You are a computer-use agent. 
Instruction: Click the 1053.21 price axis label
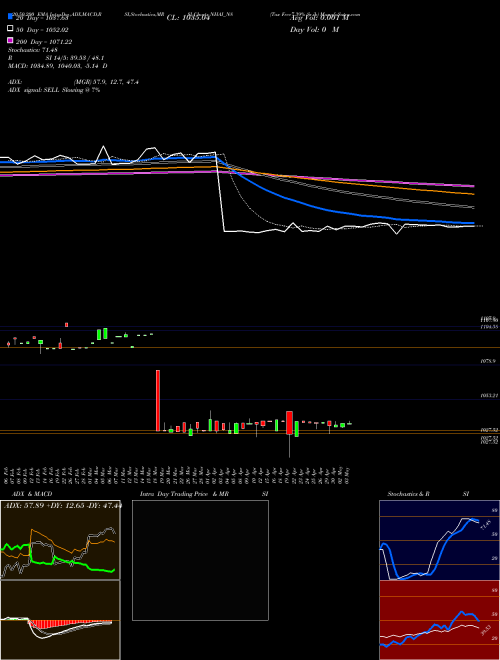pyautogui.click(x=489, y=396)
